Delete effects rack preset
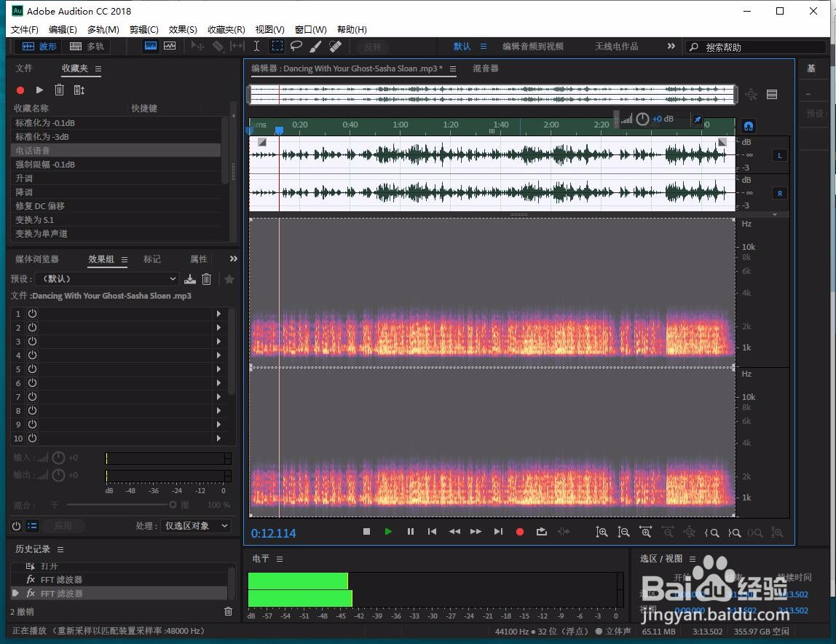Image resolution: width=836 pixels, height=644 pixels. click(207, 279)
